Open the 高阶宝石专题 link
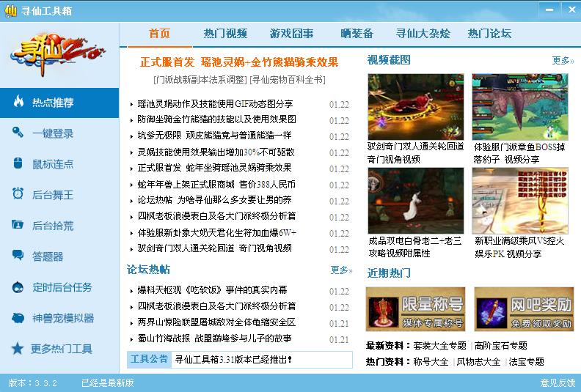This screenshot has width=581, height=392. coord(500,346)
